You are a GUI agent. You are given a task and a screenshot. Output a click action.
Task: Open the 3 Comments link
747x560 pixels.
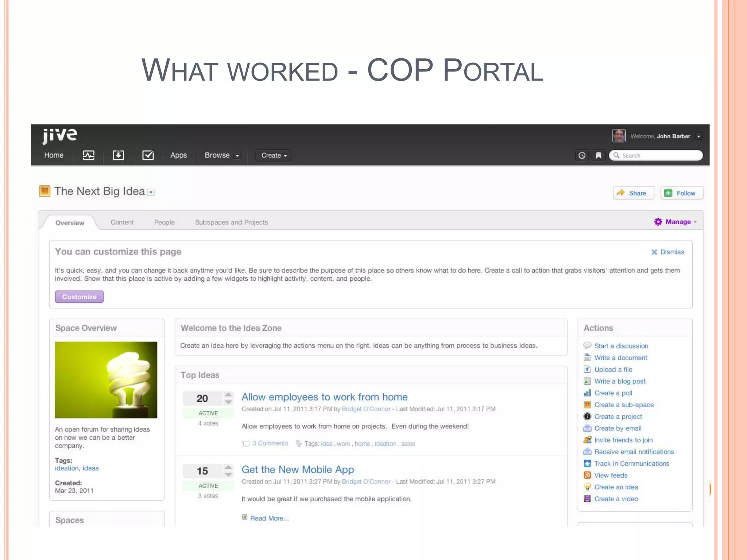(x=270, y=443)
